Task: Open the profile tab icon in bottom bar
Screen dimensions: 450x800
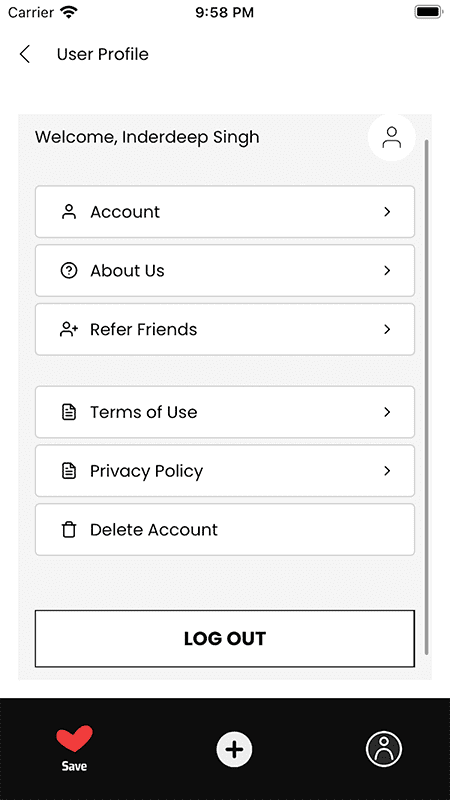Action: pyautogui.click(x=384, y=749)
